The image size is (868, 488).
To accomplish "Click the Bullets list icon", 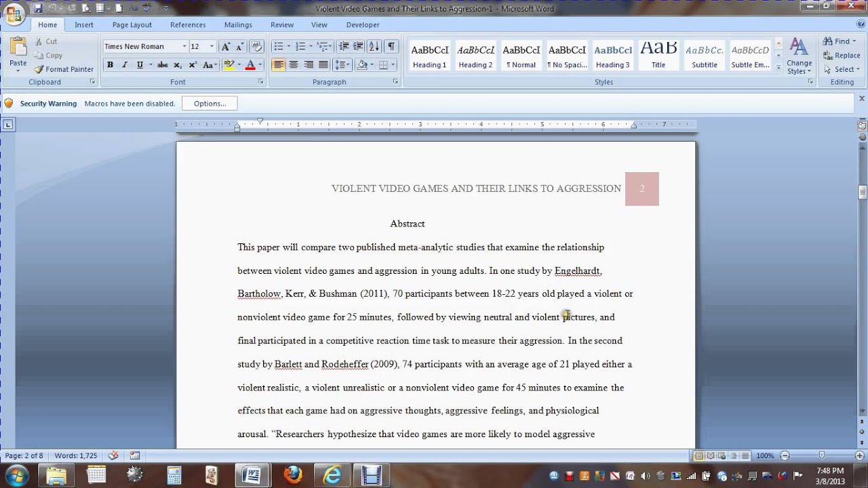I will pyautogui.click(x=278, y=47).
